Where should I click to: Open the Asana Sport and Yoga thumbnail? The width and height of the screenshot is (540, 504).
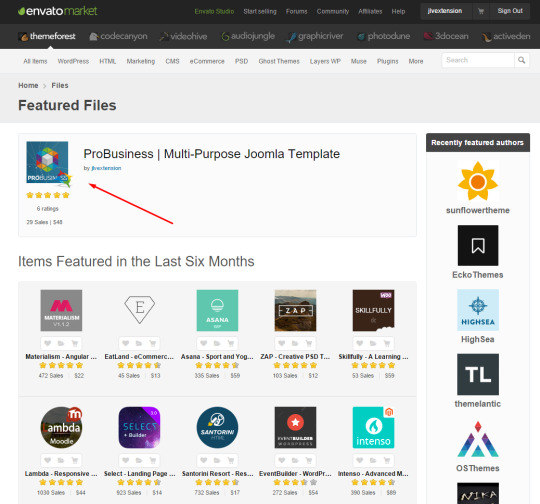217,310
